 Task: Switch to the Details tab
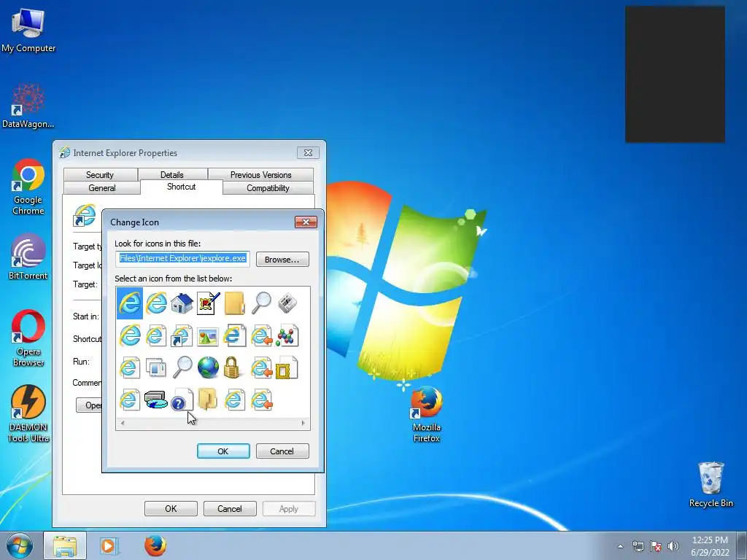coord(172,175)
